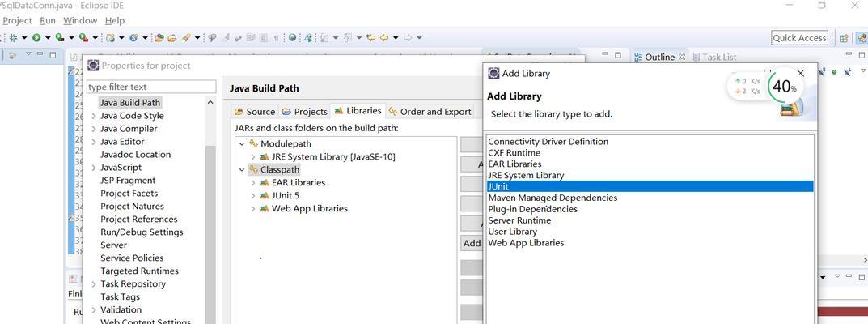Image resolution: width=868 pixels, height=324 pixels.
Task: Open the Back history dropdown arrow
Action: [x=396, y=37]
